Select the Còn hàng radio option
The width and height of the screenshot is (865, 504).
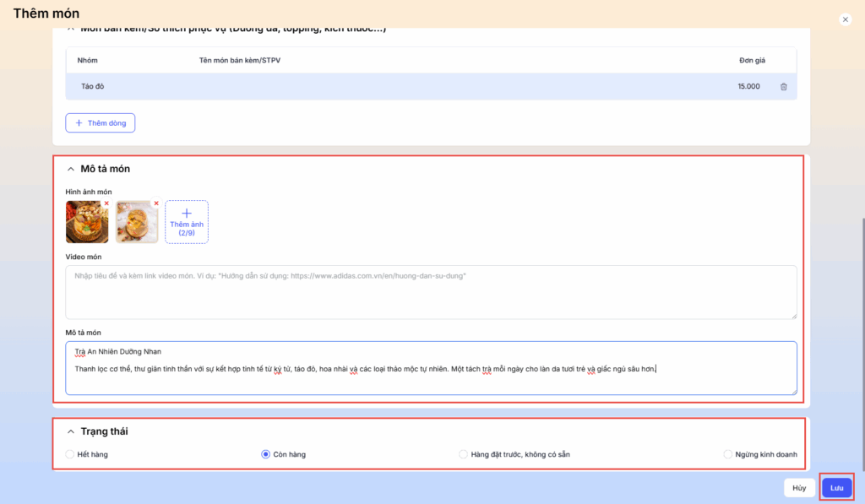(266, 454)
